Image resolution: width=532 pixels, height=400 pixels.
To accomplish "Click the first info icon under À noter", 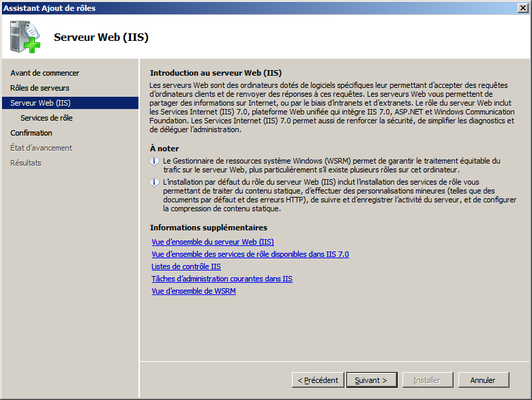I will [x=154, y=161].
